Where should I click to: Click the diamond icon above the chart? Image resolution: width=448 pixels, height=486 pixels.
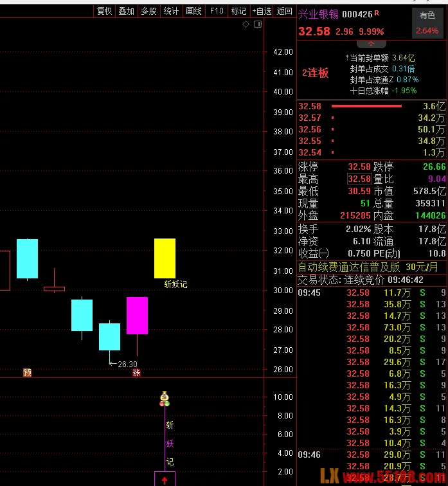[x=246, y=24]
